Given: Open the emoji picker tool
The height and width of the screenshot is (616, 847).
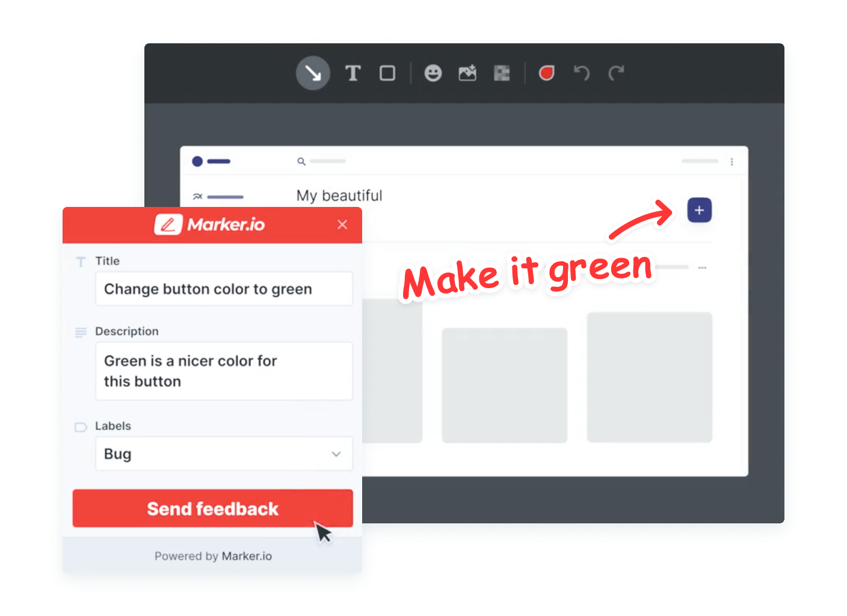Looking at the screenshot, I should point(433,73).
